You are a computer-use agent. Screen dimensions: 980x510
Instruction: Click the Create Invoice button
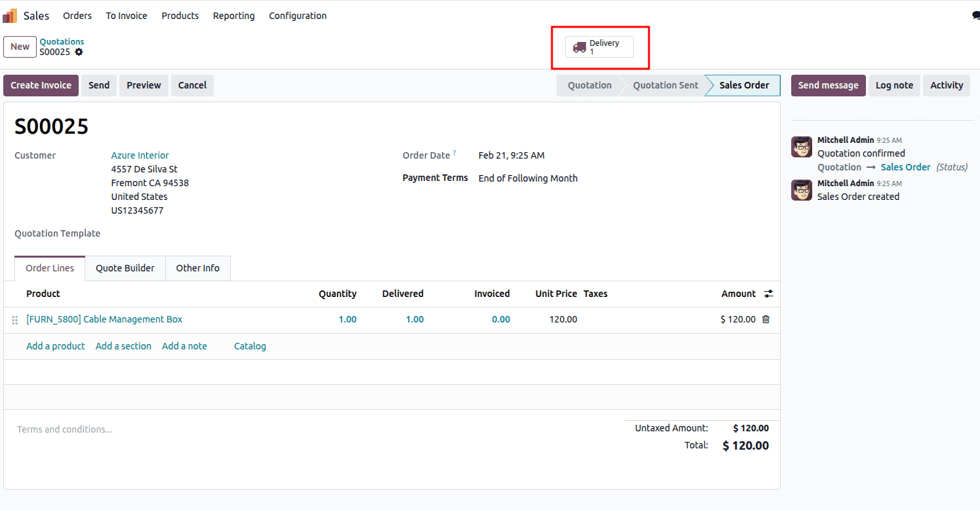41,85
